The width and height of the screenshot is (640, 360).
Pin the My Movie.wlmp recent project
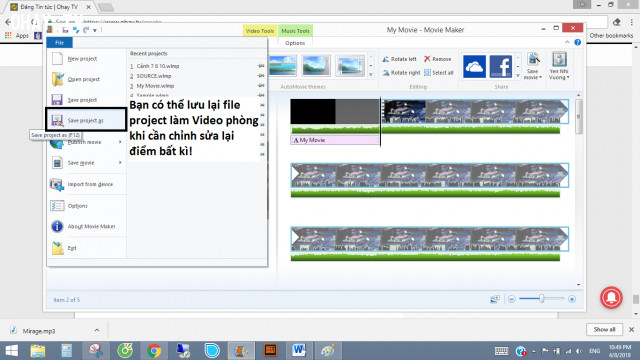(x=261, y=85)
